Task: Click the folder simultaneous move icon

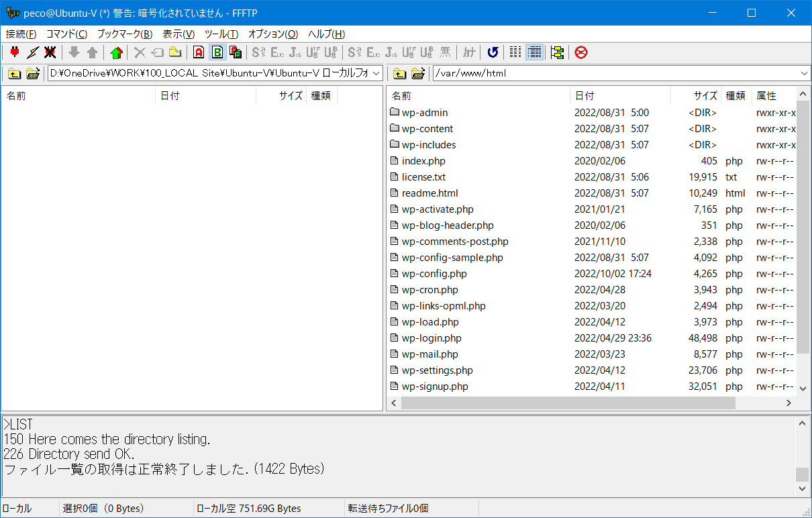Action: [x=557, y=52]
